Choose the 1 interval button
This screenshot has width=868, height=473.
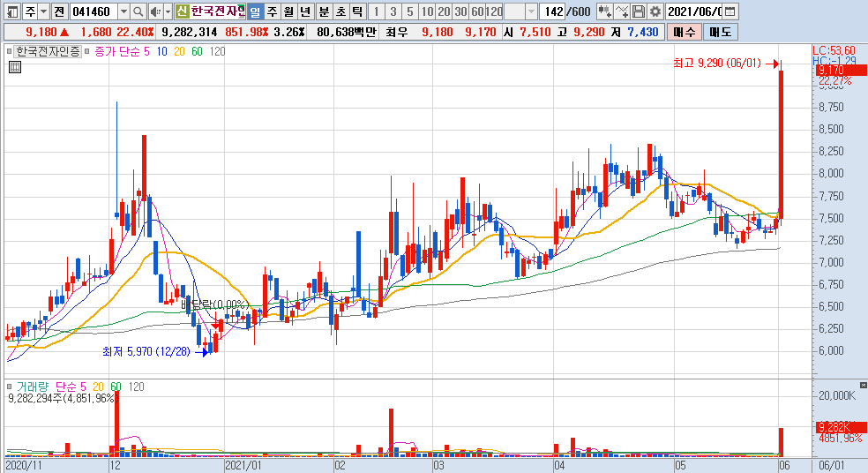(x=377, y=11)
